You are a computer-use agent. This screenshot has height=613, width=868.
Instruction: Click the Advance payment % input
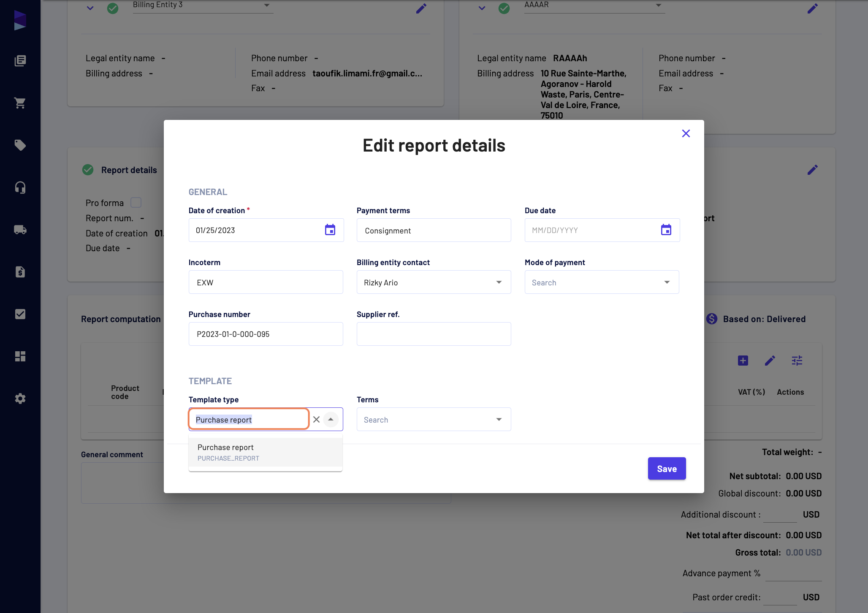[794, 574]
